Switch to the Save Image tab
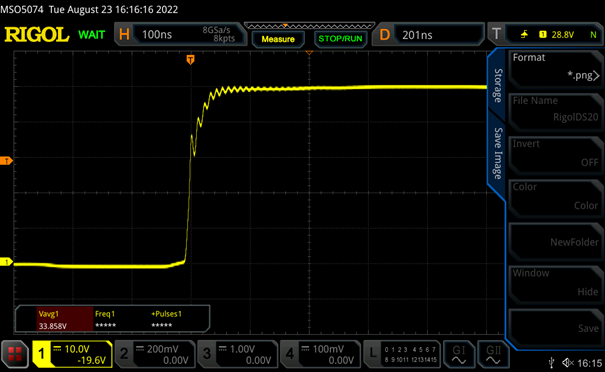The width and height of the screenshot is (605, 372). click(x=498, y=153)
